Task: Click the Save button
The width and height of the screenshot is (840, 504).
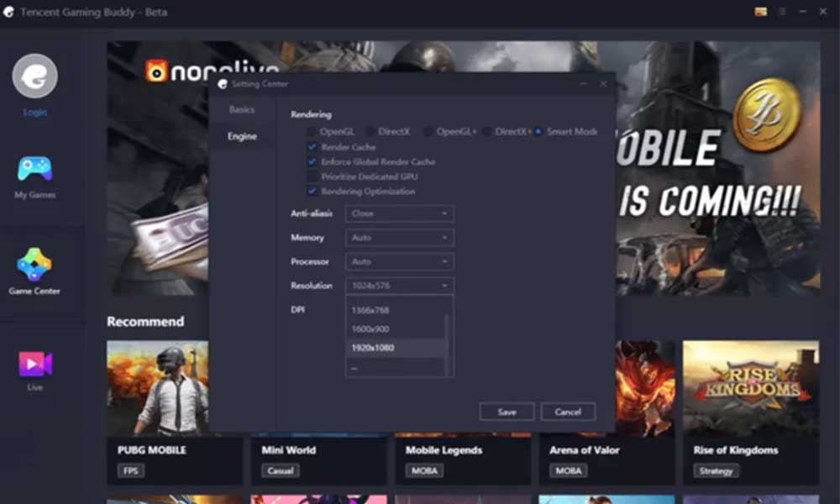Action: (x=507, y=412)
